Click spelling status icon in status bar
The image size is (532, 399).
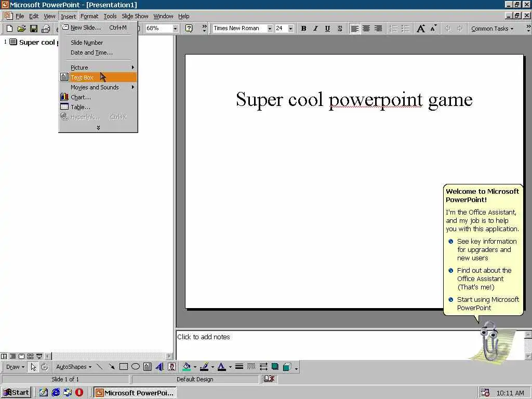pyautogui.click(x=269, y=379)
